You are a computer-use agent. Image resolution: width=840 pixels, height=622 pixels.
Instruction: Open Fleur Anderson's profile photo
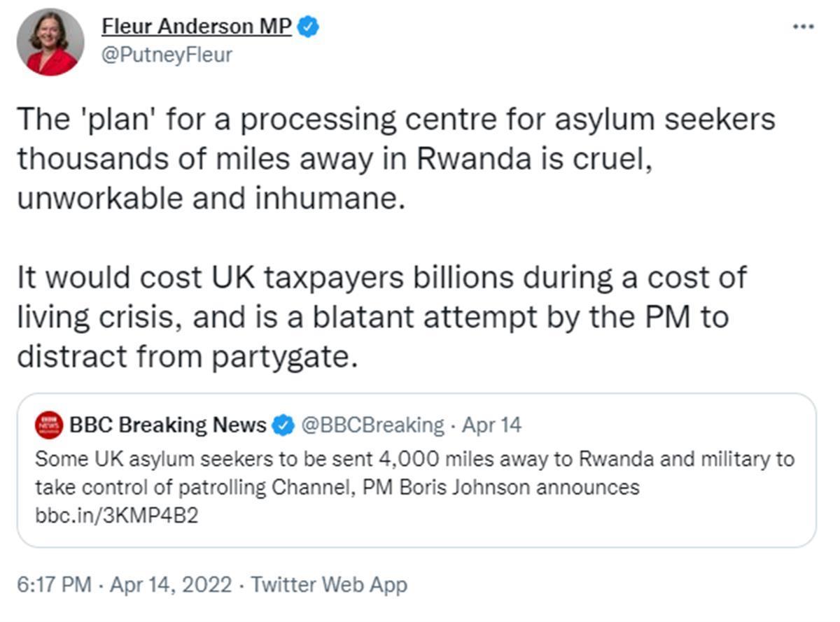click(x=50, y=42)
